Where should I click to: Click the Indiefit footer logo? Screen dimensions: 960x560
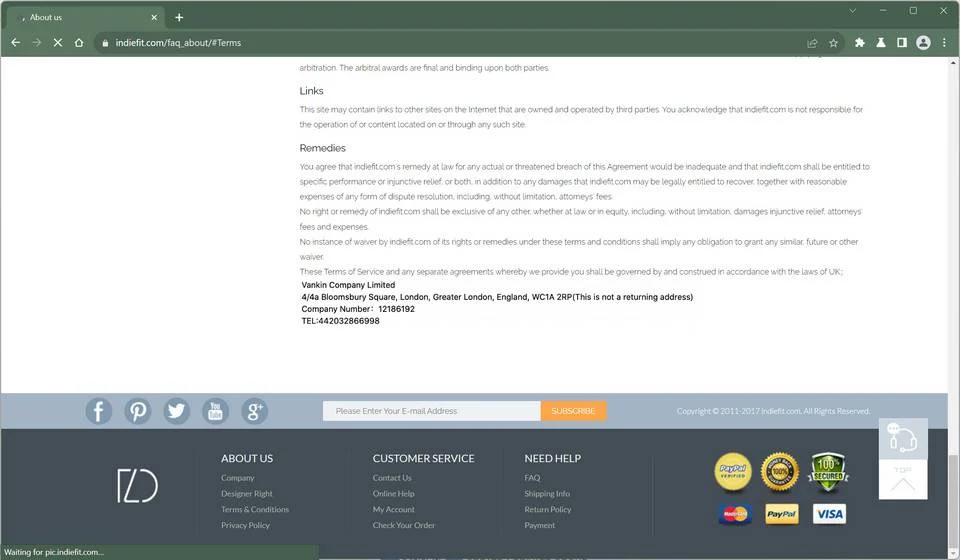click(138, 486)
